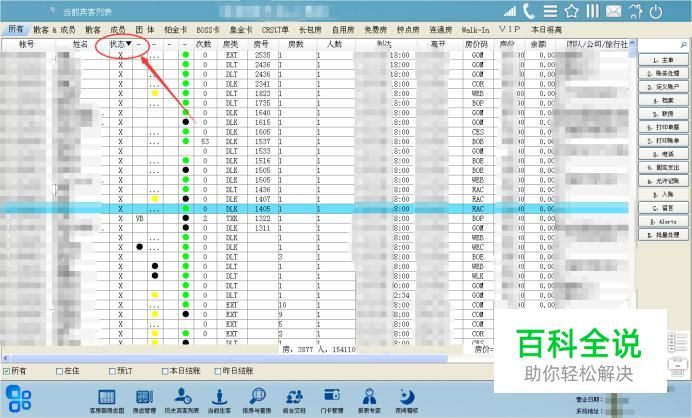Select the row with room 1823
Image resolution: width=692 pixels, height=418 pixels.
[314, 94]
